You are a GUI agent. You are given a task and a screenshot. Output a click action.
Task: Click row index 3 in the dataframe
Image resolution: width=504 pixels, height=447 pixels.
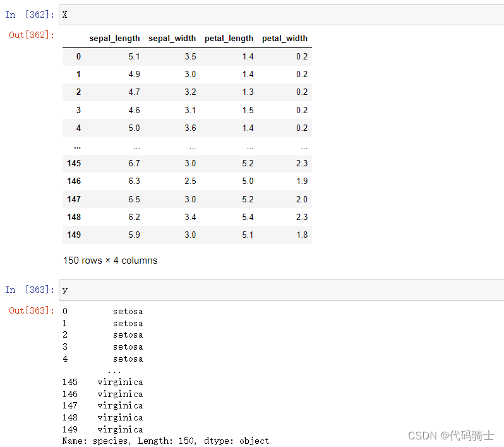coord(78,111)
